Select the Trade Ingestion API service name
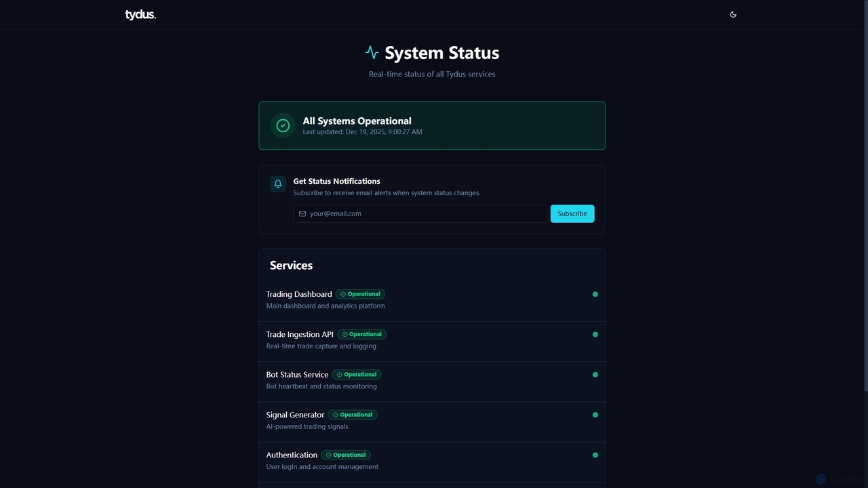868x488 pixels. pos(300,334)
